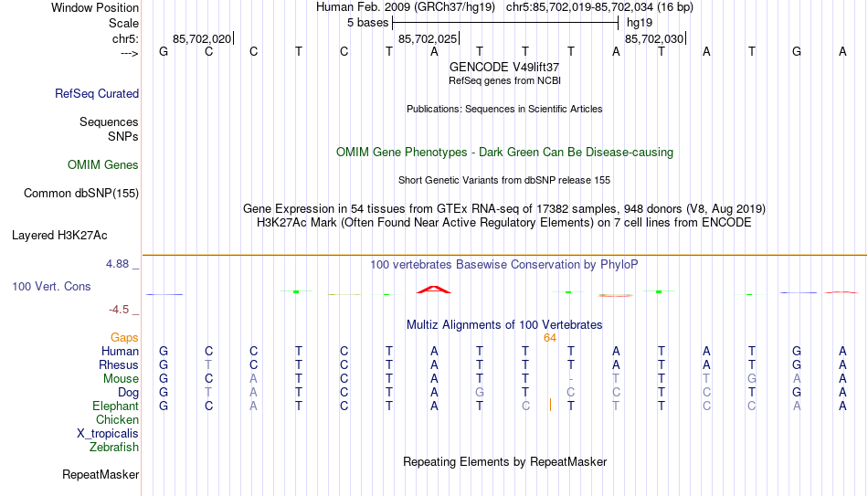The width and height of the screenshot is (868, 496).
Task: Click the orange Gaps label
Action: point(124,338)
